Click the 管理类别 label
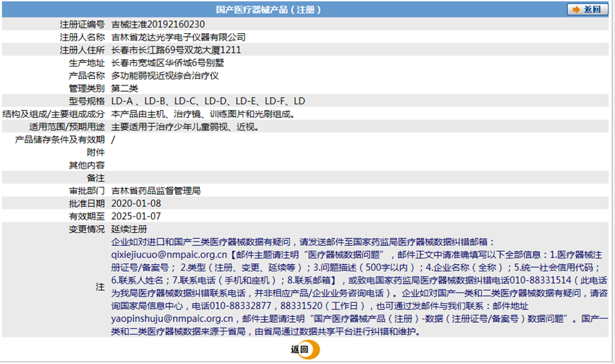This screenshot has height=364, width=615. pyautogui.click(x=87, y=88)
